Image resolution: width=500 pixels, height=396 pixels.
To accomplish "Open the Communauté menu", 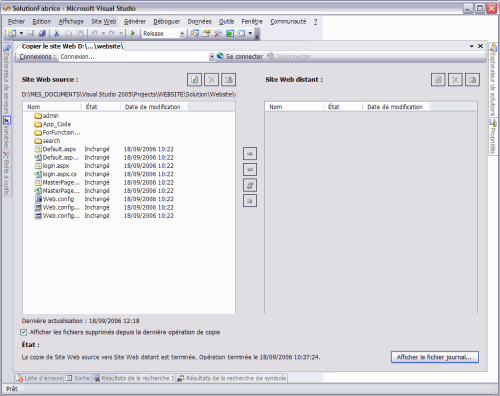I will (x=288, y=22).
